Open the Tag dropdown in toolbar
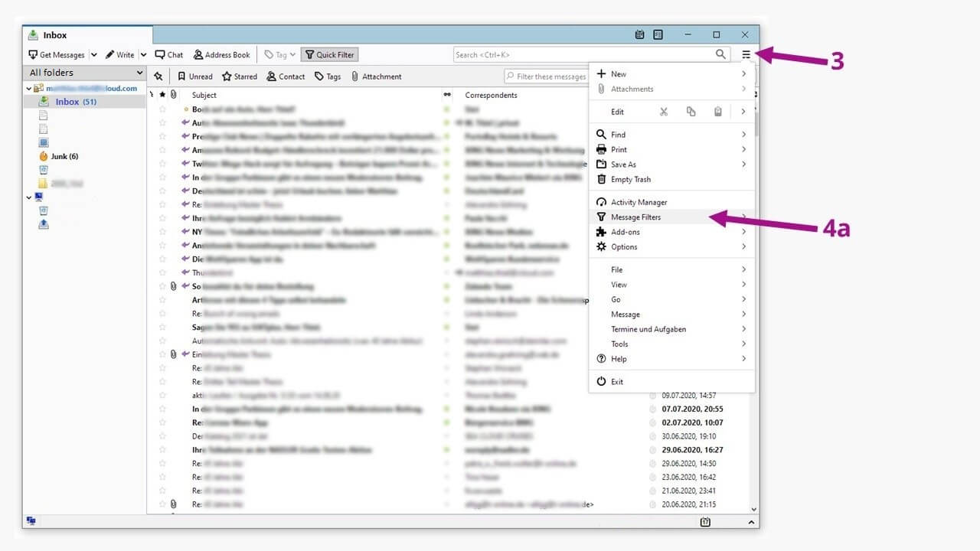The height and width of the screenshot is (551, 980). click(279, 54)
